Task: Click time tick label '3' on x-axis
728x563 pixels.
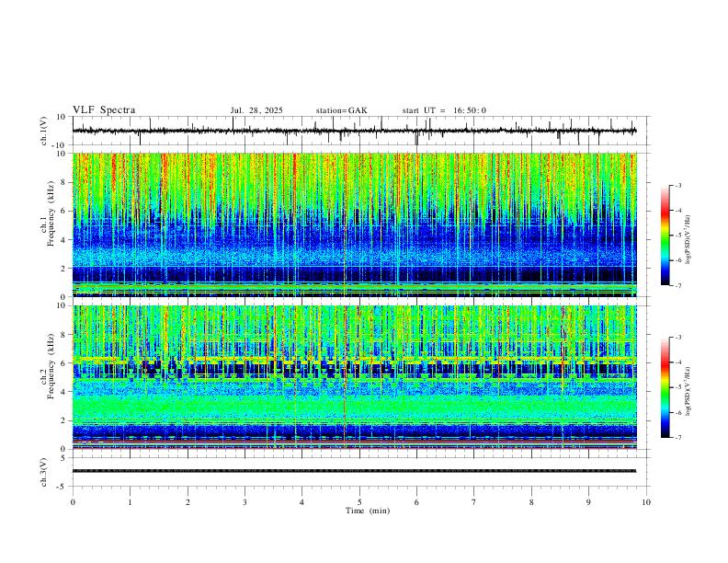Action: tap(245, 502)
